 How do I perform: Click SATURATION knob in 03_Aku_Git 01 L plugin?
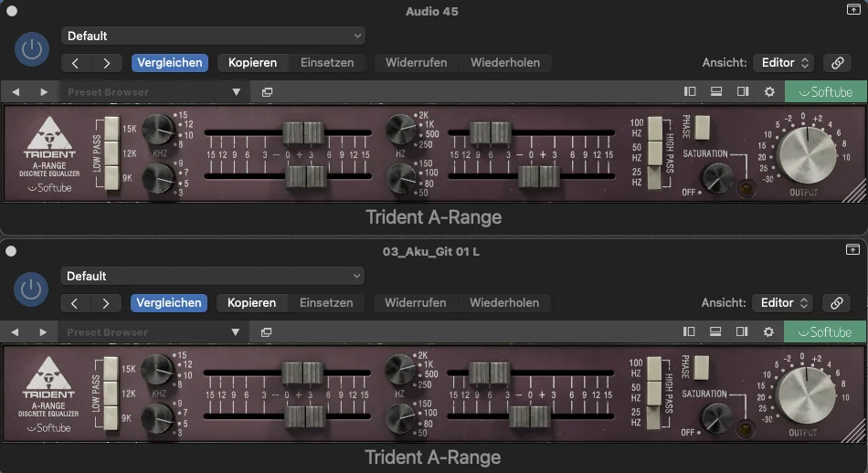pos(716,418)
